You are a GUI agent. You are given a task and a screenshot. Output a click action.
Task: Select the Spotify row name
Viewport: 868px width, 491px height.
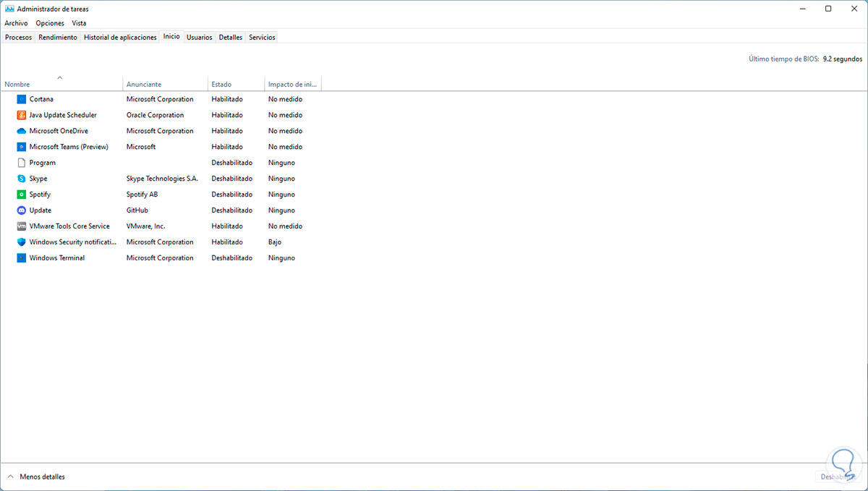tap(40, 195)
